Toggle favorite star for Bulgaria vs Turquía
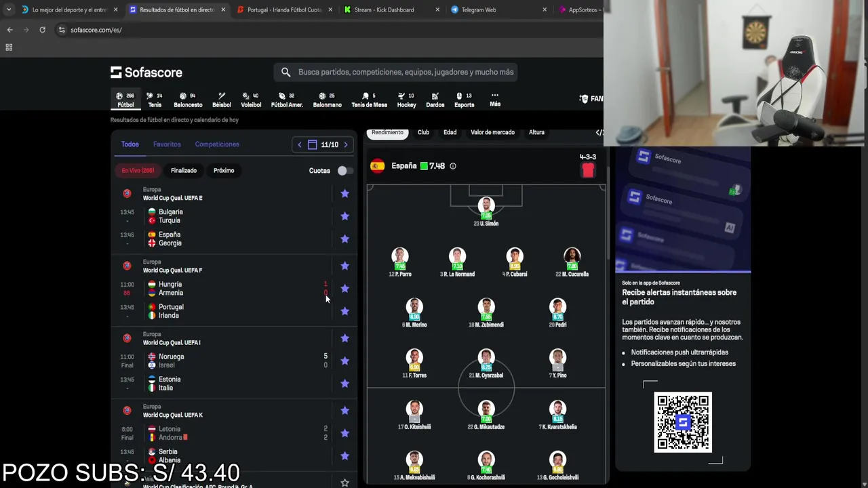This screenshot has height=488, width=868. coord(344,216)
